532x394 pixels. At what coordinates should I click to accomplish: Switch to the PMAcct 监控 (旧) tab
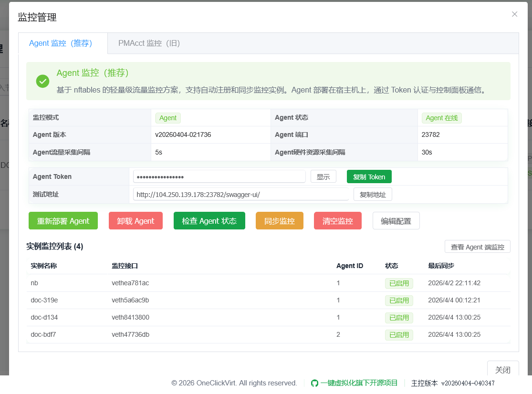pos(149,43)
